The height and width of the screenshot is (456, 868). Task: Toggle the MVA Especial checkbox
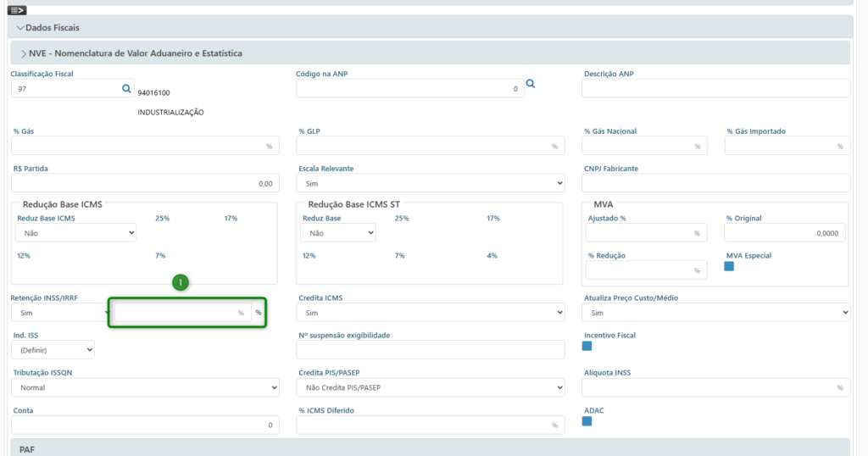[x=729, y=266]
